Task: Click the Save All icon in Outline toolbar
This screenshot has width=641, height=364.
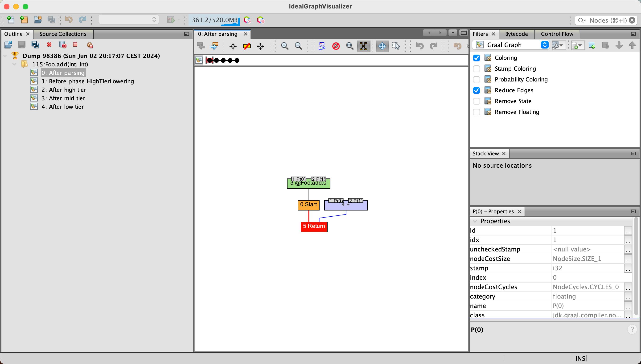Action: point(35,45)
